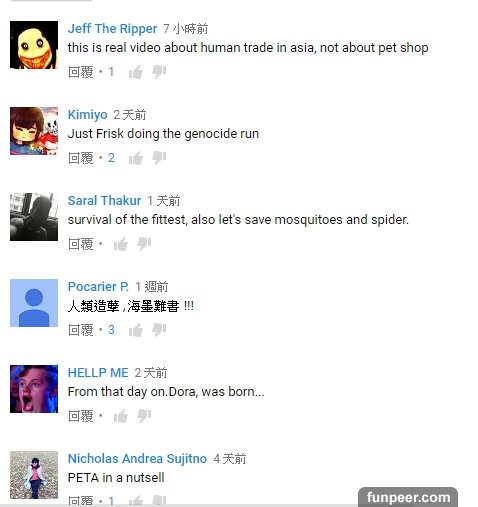Viewport: 478px width, 507px height.
Task: Reply to Pocarier P.'s Chinese comment
Action: pos(81,330)
